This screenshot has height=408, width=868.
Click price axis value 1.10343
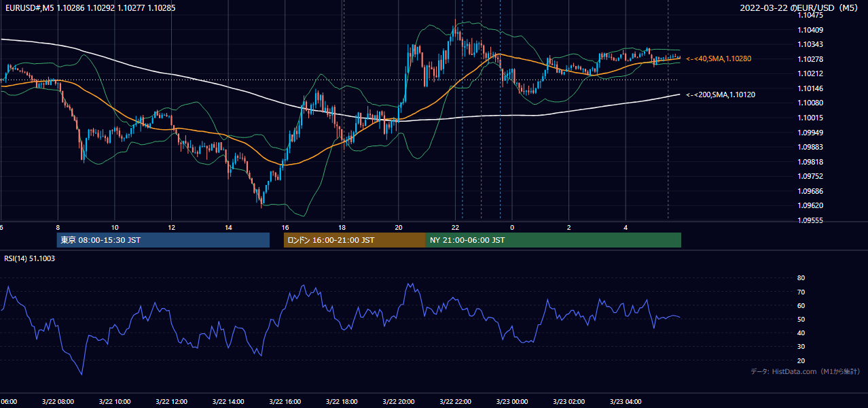pyautogui.click(x=810, y=45)
